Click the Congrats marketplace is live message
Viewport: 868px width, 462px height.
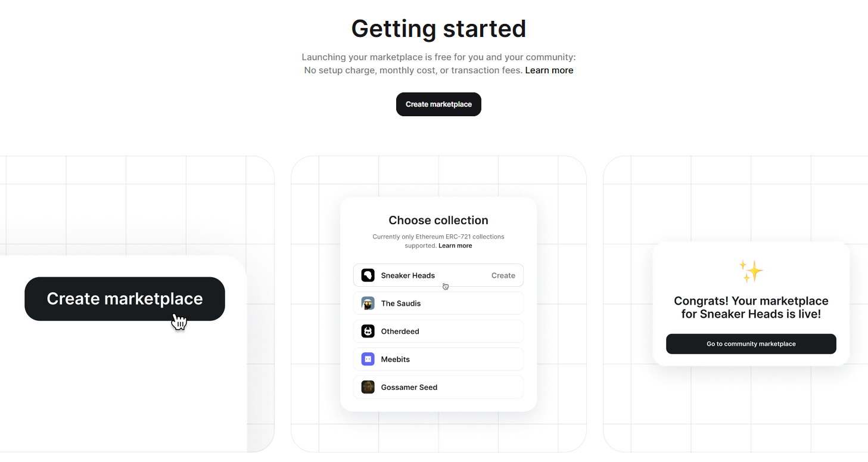point(751,308)
